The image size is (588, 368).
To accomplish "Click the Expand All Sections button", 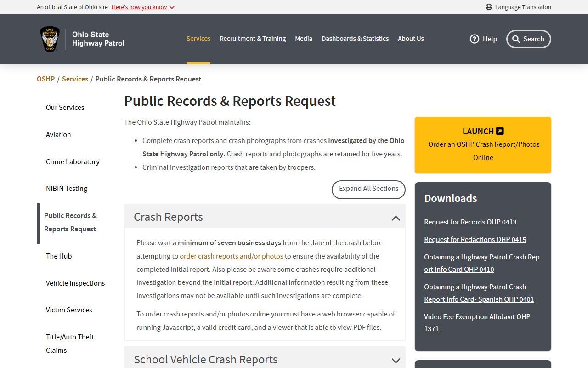I will tap(368, 189).
